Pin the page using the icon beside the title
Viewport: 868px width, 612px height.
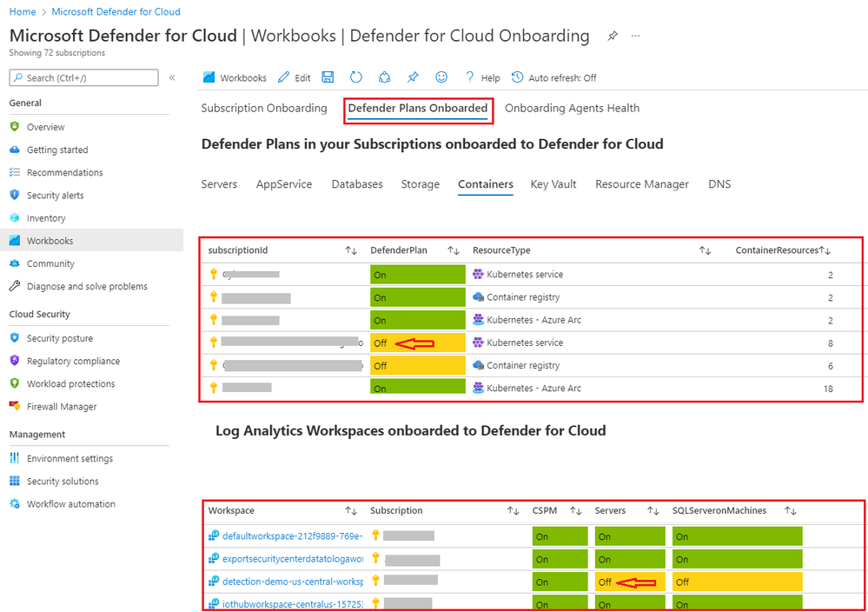[x=613, y=36]
